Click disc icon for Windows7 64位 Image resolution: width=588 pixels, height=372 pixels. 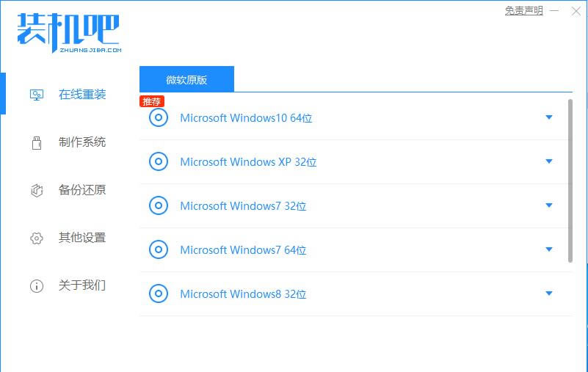159,249
